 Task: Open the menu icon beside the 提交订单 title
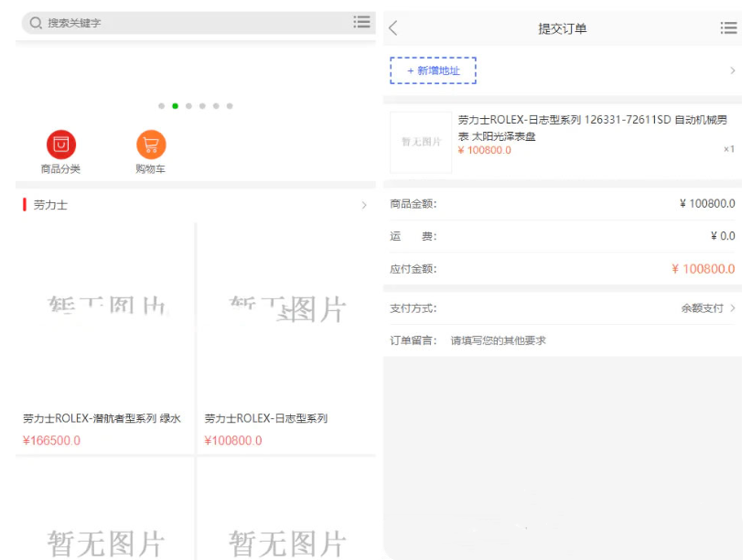(x=729, y=27)
